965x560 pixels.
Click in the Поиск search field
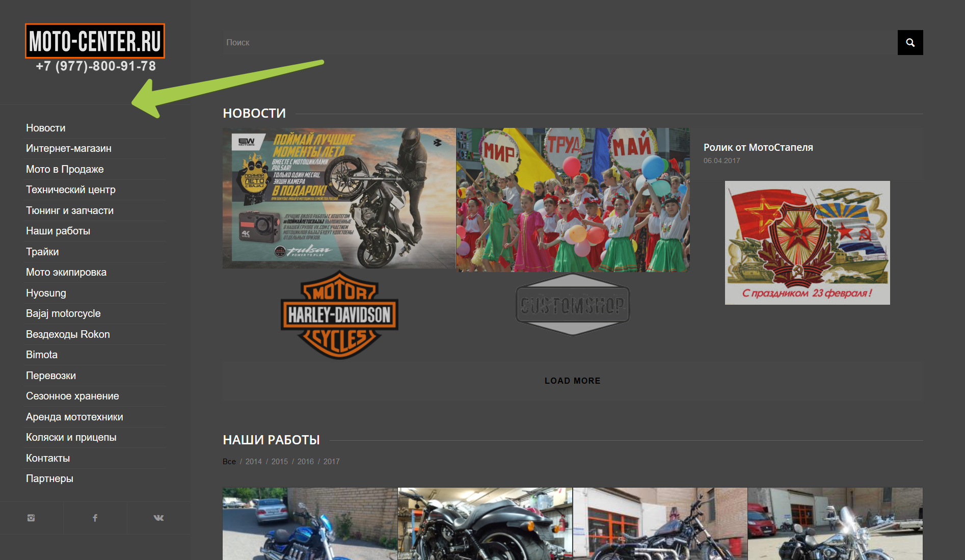(x=560, y=43)
